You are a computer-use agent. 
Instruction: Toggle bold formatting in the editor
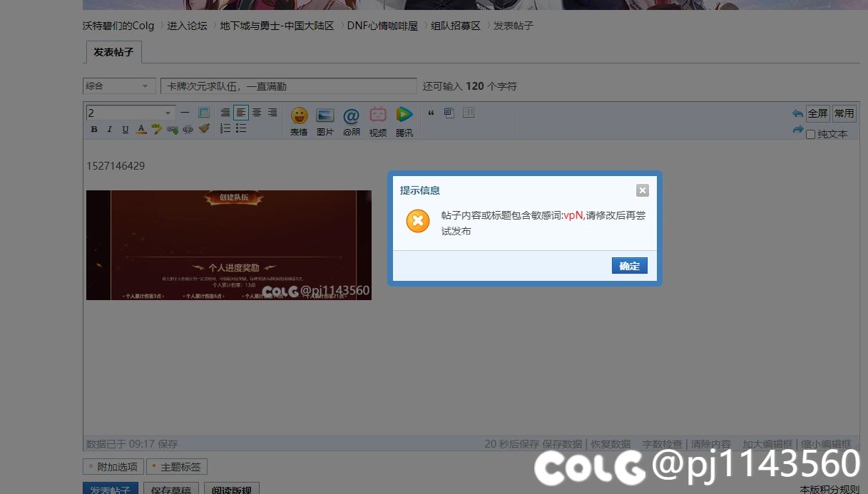94,129
